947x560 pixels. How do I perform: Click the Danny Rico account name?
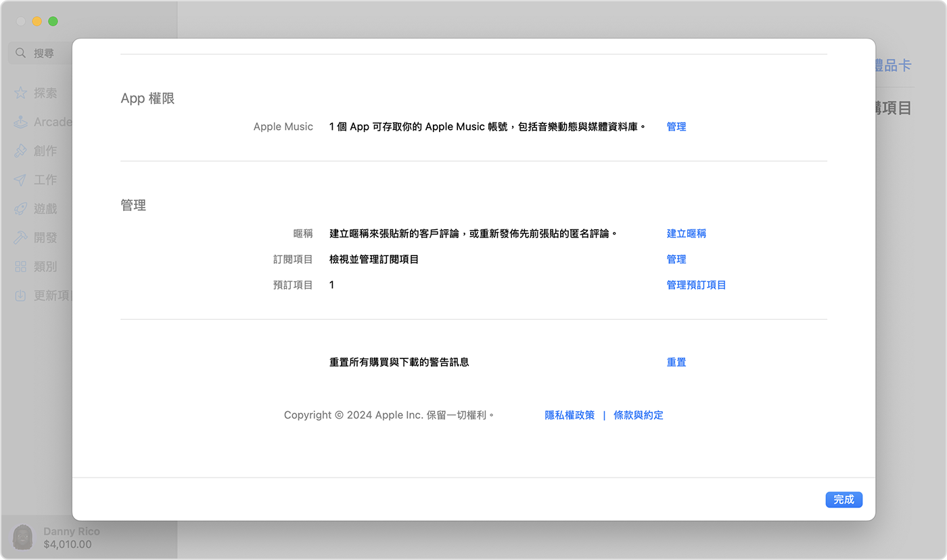72,532
